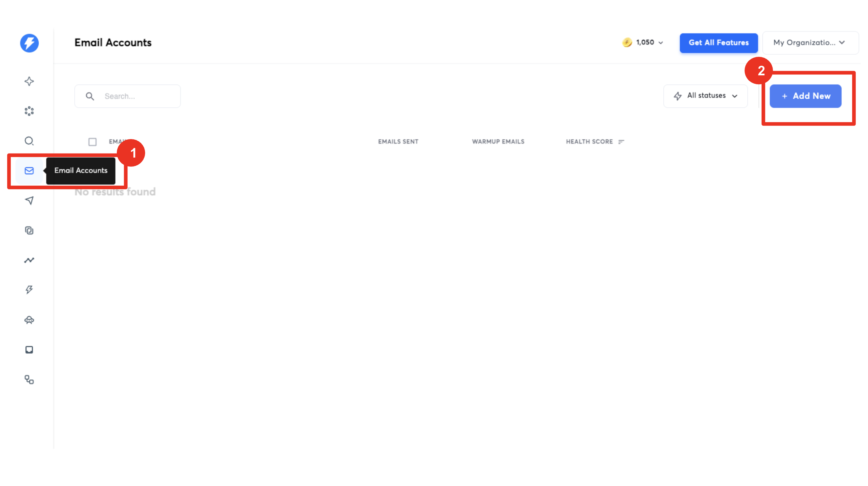The width and height of the screenshot is (868, 486).
Task: Open the Analytics chart icon in sidebar
Action: pyautogui.click(x=29, y=260)
